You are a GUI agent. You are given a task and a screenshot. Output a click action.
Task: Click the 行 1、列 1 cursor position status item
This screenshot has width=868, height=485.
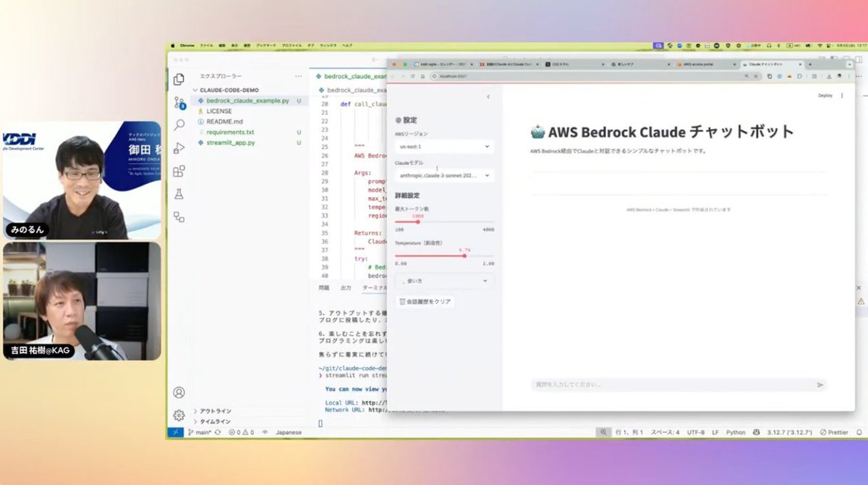629,432
